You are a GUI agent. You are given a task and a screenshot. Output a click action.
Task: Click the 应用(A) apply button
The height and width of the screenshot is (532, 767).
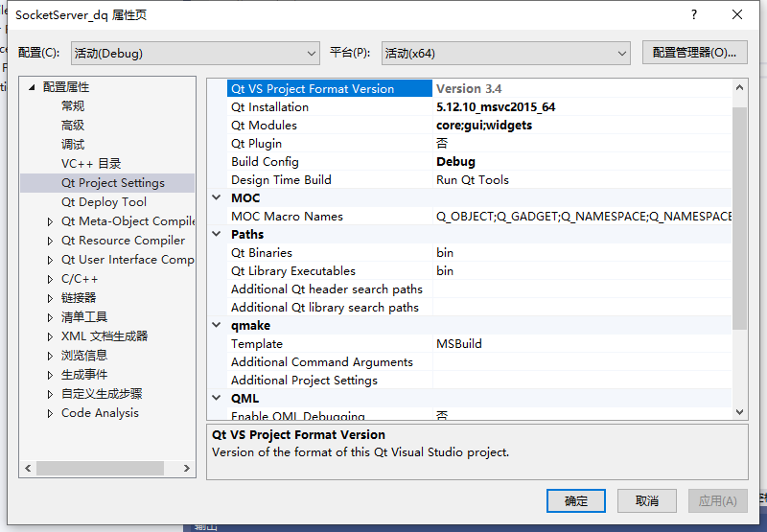click(717, 500)
